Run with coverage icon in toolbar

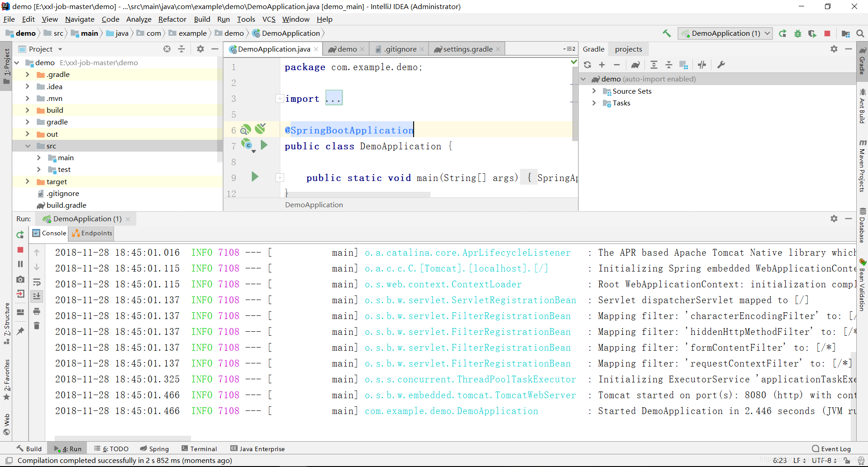[812, 33]
